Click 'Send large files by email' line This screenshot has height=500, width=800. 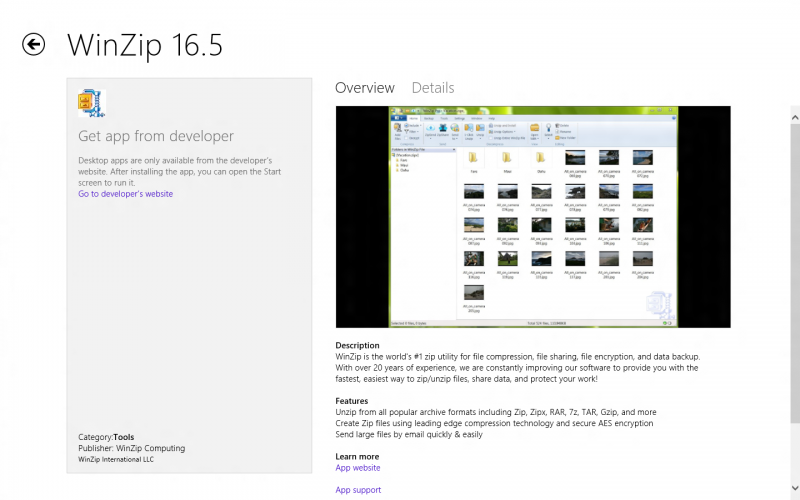point(409,435)
